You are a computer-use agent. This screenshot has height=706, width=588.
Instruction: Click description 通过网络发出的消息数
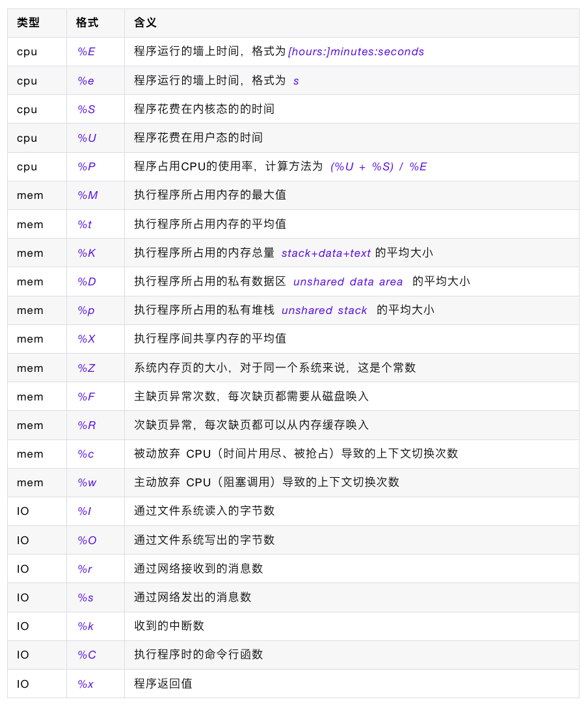click(193, 597)
